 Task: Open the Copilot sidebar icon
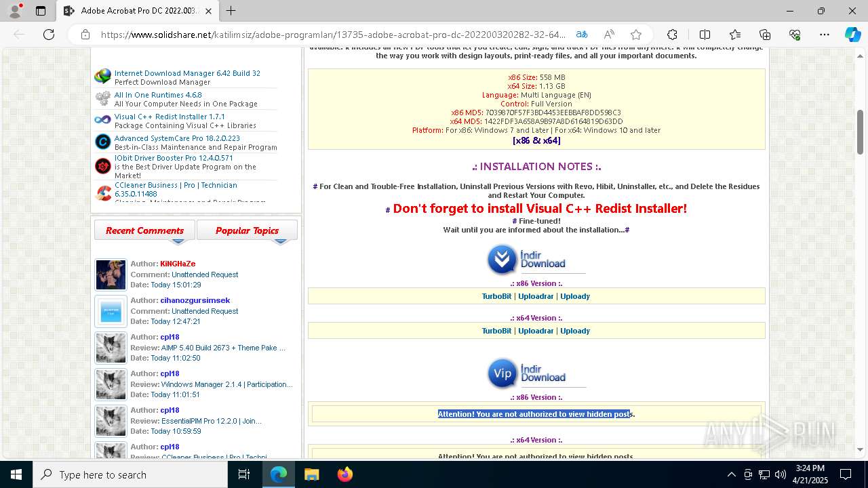[x=852, y=35]
